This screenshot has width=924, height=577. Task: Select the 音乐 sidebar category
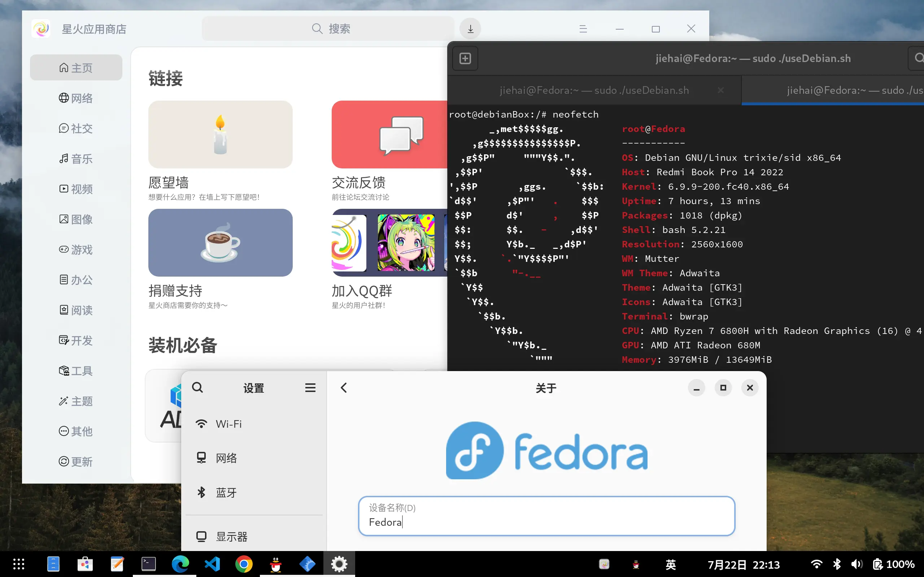coord(76,159)
